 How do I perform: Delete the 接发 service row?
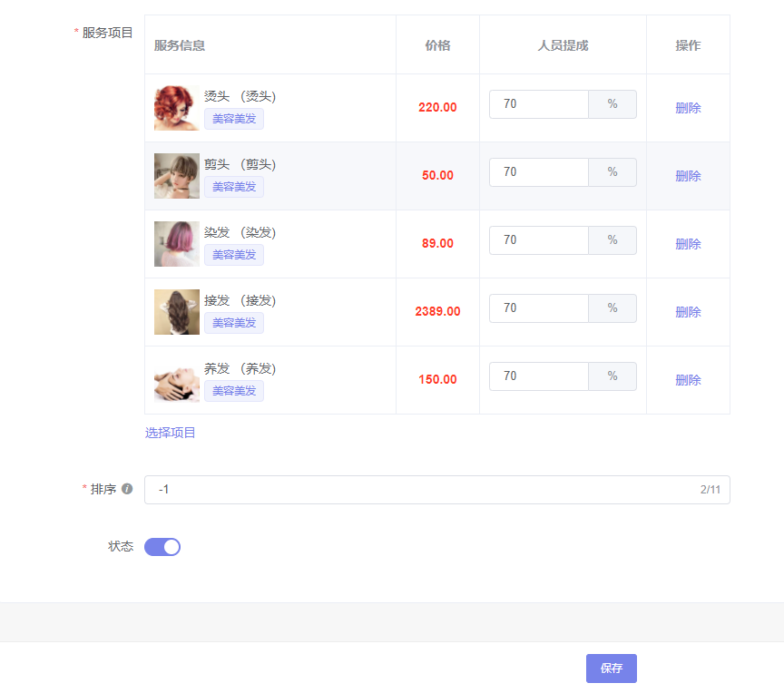688,312
